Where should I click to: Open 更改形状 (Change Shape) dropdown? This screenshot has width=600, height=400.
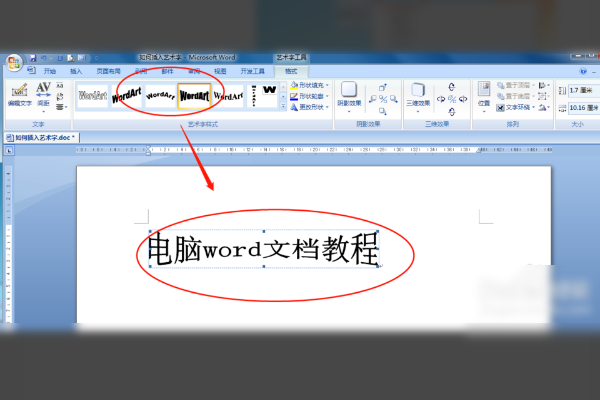coord(310,107)
